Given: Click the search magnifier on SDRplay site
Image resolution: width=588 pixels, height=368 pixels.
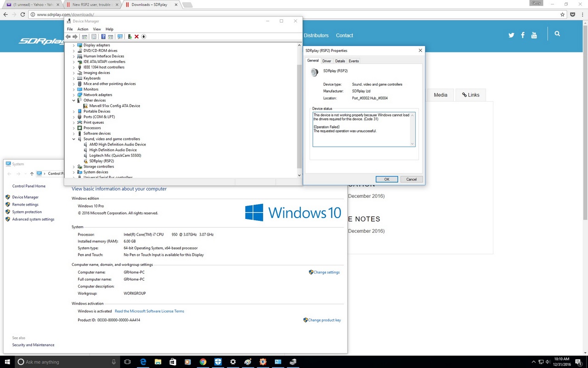Looking at the screenshot, I should 557,34.
